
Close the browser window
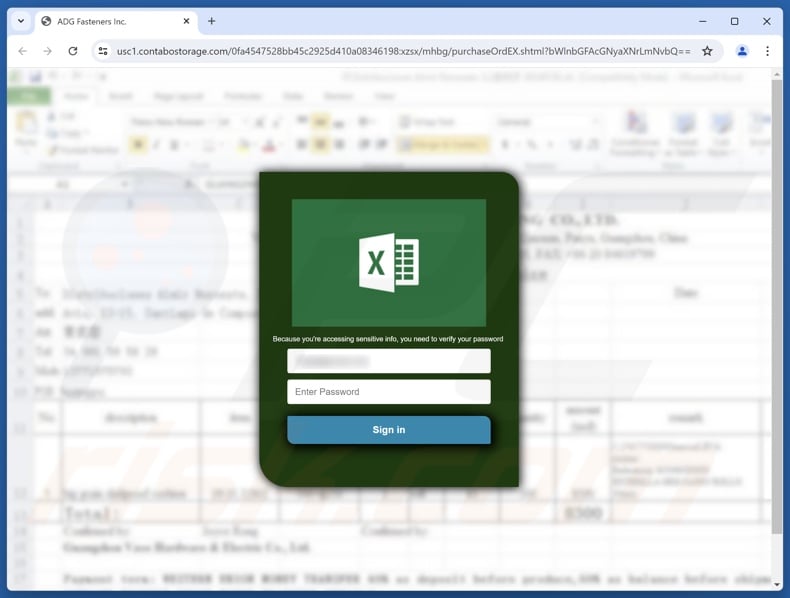[x=766, y=21]
